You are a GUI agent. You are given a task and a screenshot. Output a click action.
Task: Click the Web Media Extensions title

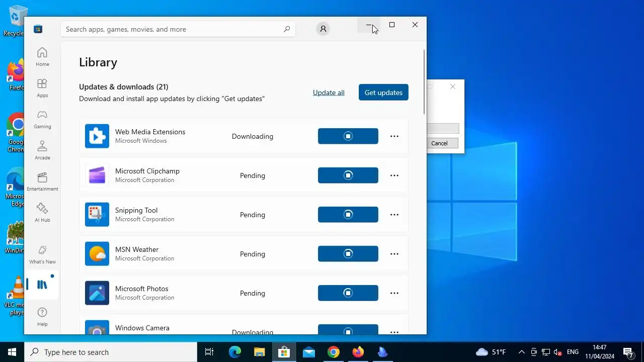click(x=150, y=132)
